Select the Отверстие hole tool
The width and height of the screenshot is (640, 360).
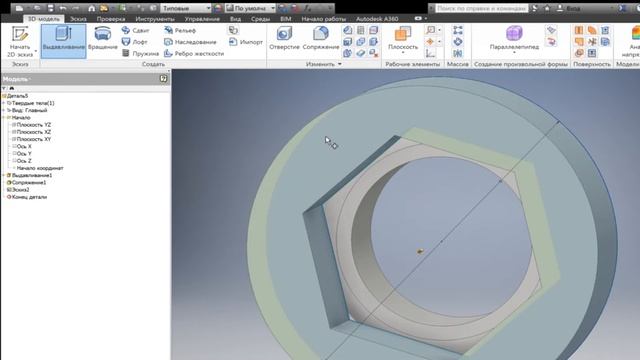coord(284,39)
